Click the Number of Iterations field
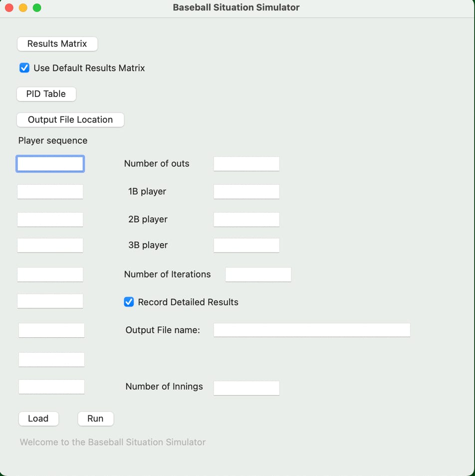This screenshot has width=475, height=476. click(258, 274)
